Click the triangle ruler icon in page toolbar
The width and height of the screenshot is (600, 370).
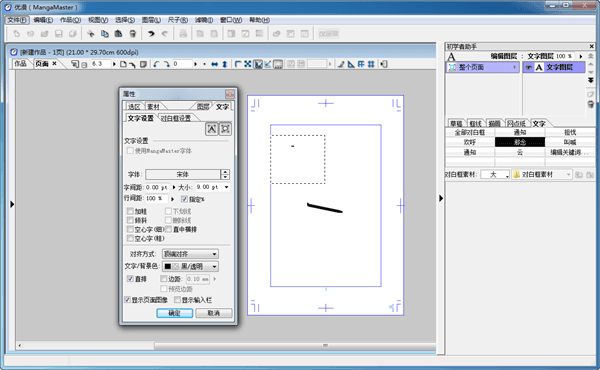click(351, 64)
